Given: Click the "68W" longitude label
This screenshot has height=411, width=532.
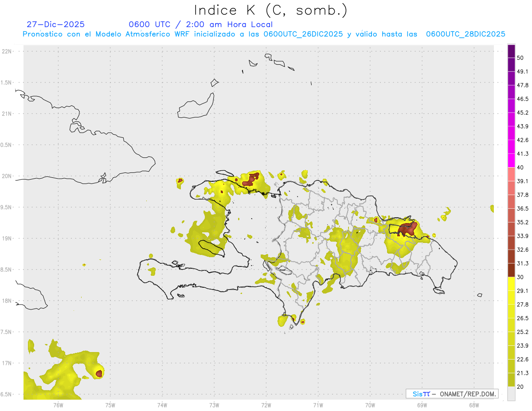Looking at the screenshot, I should pyautogui.click(x=474, y=405).
